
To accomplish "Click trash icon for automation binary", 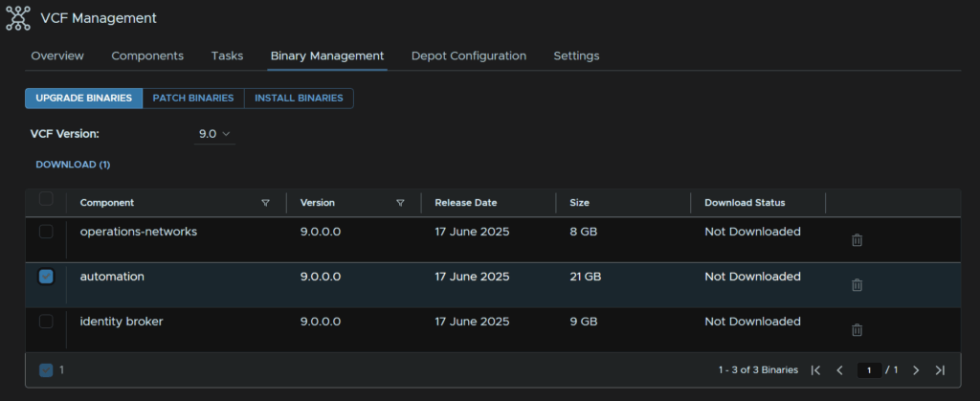I will pos(857,285).
